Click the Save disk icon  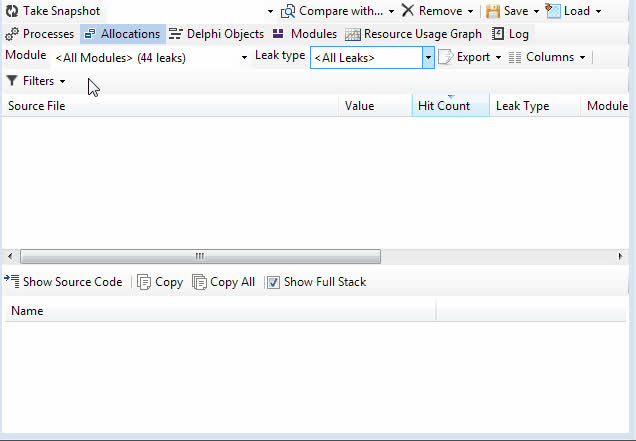coord(493,11)
